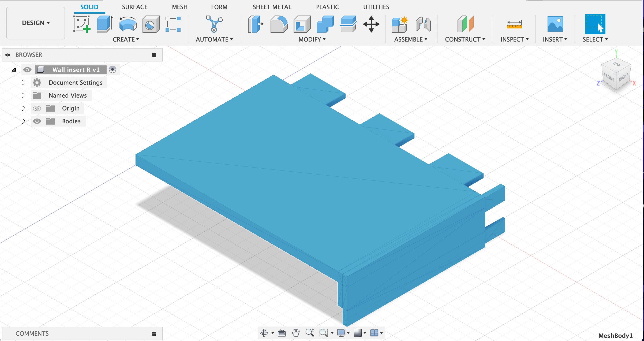Toggle visibility eye icon on Wall insert
Viewport: 644px width, 341px height.
27,69
